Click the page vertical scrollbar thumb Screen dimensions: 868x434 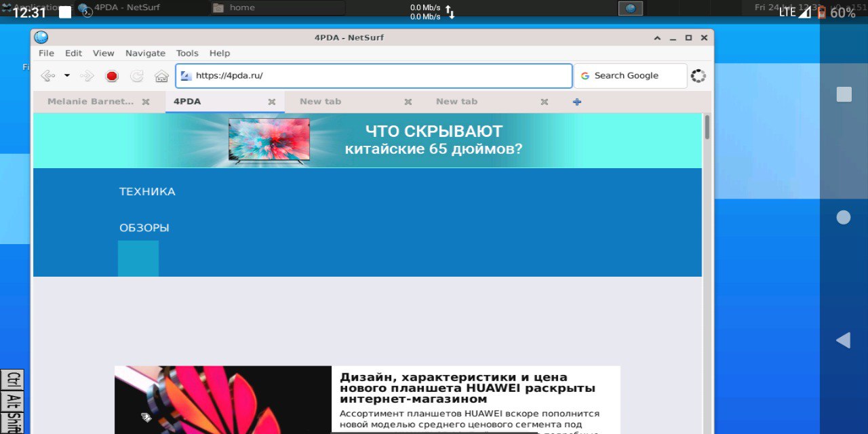tap(707, 127)
